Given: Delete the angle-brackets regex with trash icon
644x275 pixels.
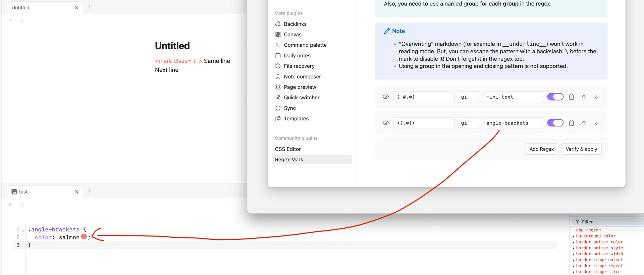Looking at the screenshot, I should pyautogui.click(x=571, y=123).
